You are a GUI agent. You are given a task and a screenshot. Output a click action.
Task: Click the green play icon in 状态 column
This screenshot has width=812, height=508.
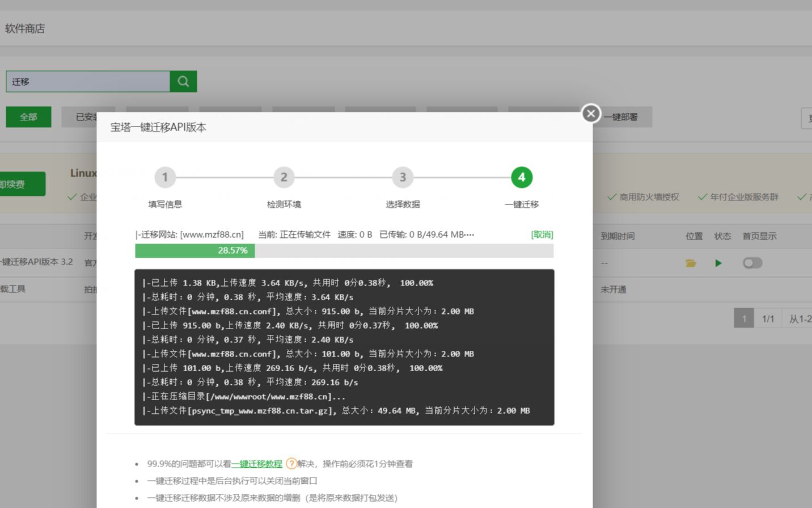(718, 262)
